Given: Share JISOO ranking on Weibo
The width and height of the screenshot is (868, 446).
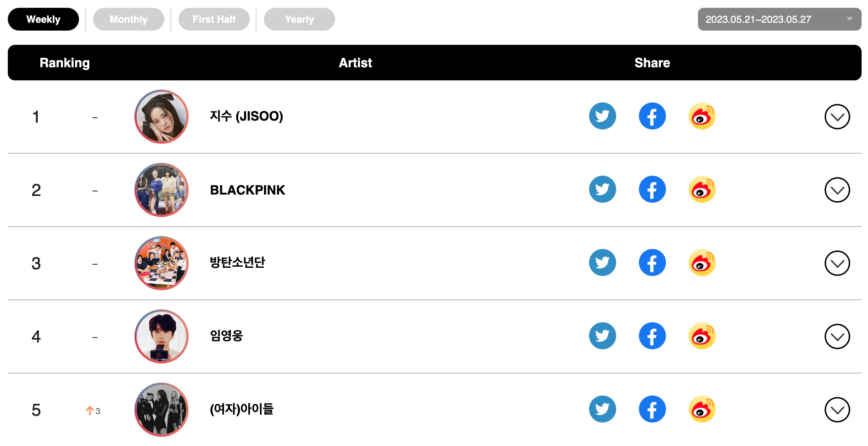Looking at the screenshot, I should (702, 116).
